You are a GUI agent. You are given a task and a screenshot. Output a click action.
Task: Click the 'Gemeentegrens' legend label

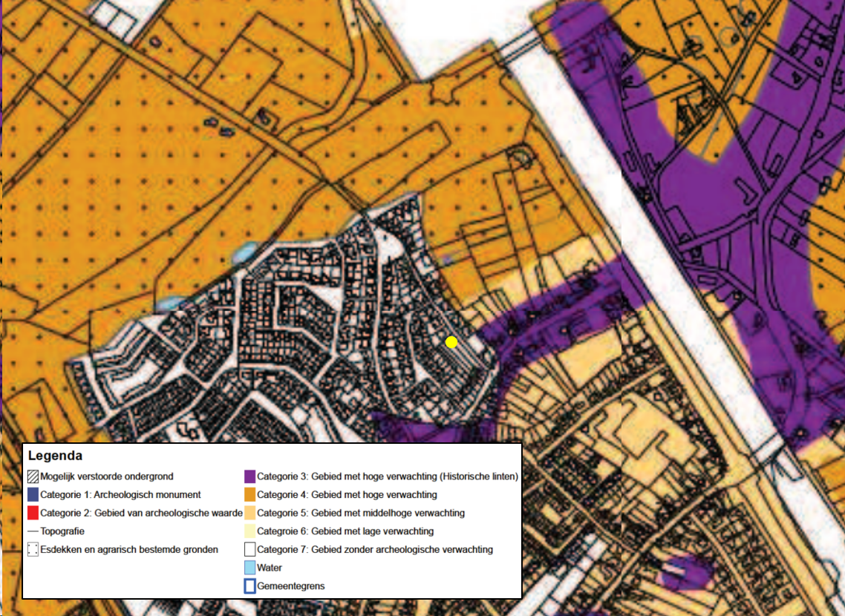(x=291, y=586)
